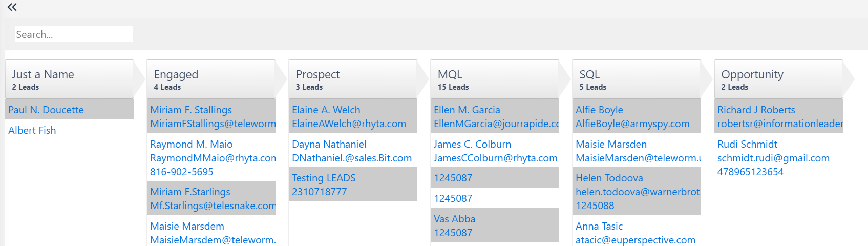Collapse the sidebar with double-chevron icon
The image size is (868, 246).
(12, 7)
